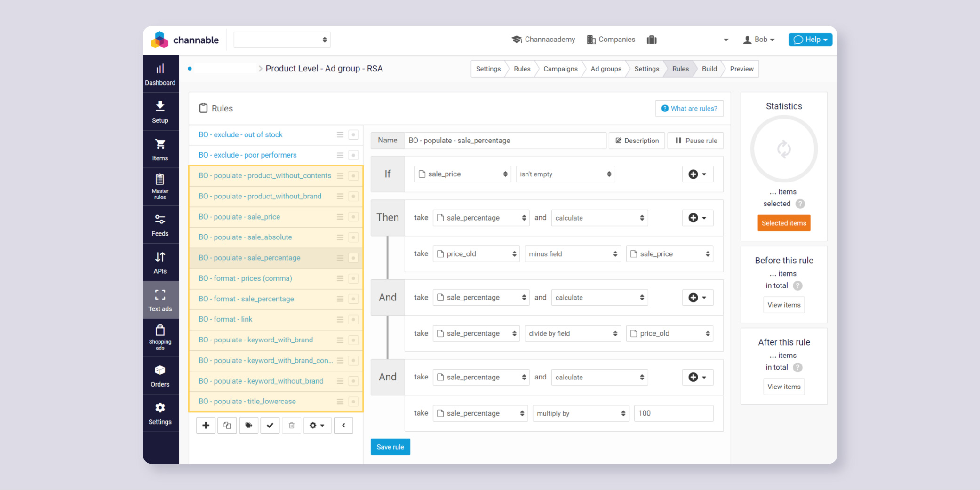The image size is (980, 490).
Task: Select the Feeds sidebar icon
Action: (x=160, y=224)
